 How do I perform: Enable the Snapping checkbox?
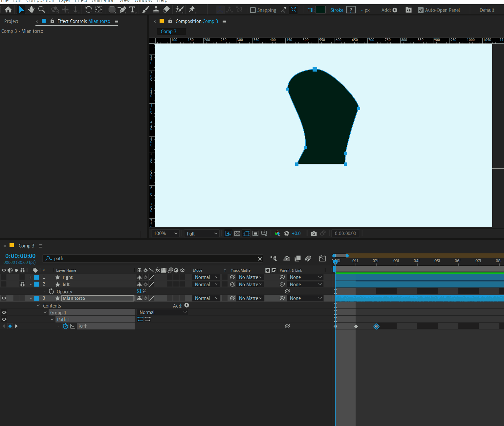[253, 10]
